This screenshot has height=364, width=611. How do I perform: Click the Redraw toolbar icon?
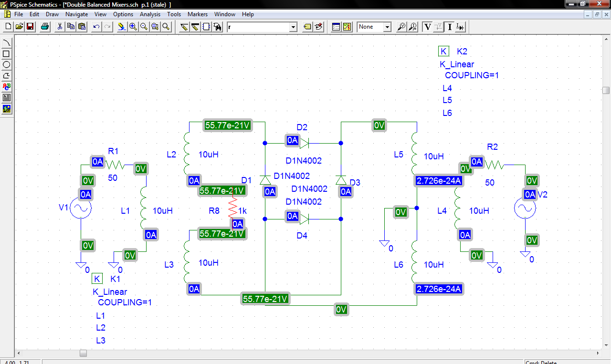122,27
